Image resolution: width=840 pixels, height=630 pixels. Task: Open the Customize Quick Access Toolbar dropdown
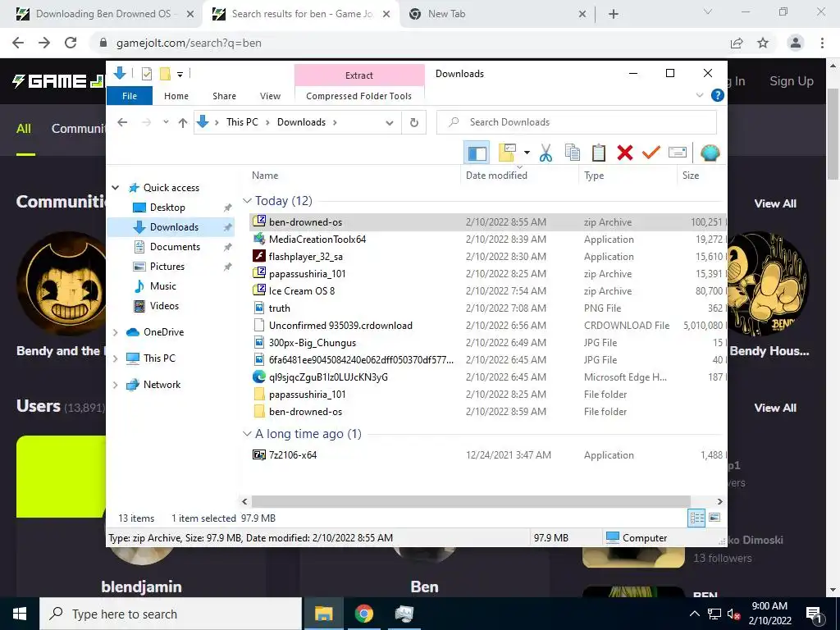[x=180, y=75]
